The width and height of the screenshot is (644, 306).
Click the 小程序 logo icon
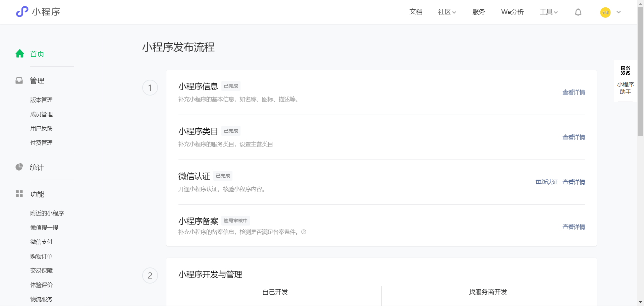click(x=22, y=12)
